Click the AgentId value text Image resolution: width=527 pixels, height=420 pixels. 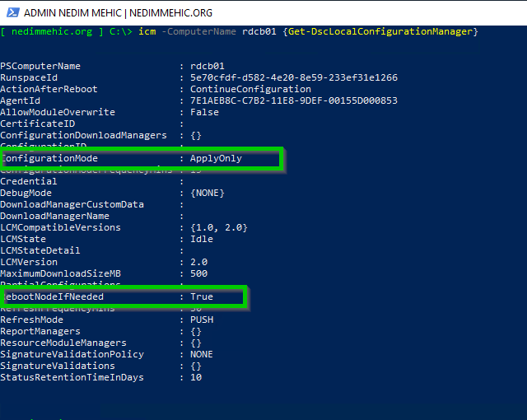pos(293,100)
